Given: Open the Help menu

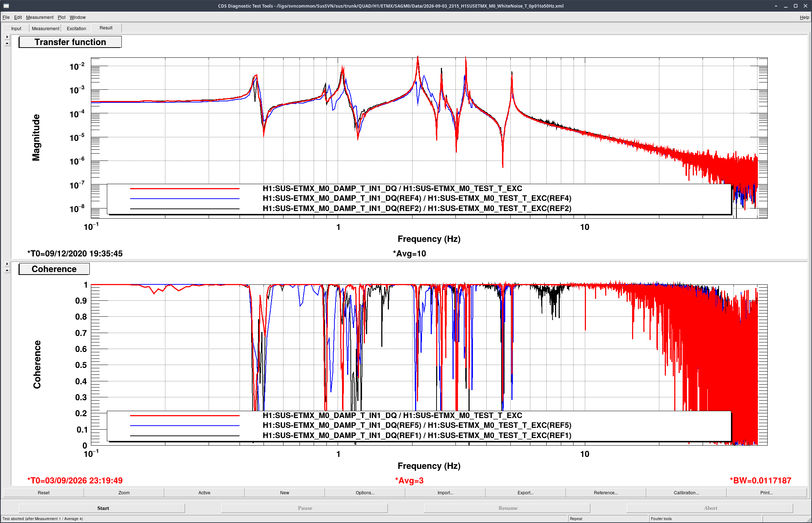Looking at the screenshot, I should 804,17.
